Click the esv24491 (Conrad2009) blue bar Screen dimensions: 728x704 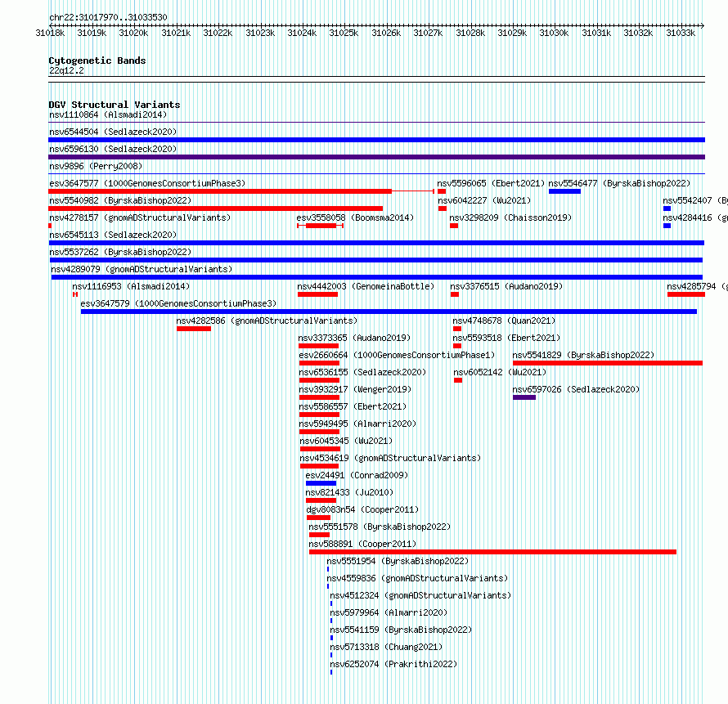click(321, 483)
